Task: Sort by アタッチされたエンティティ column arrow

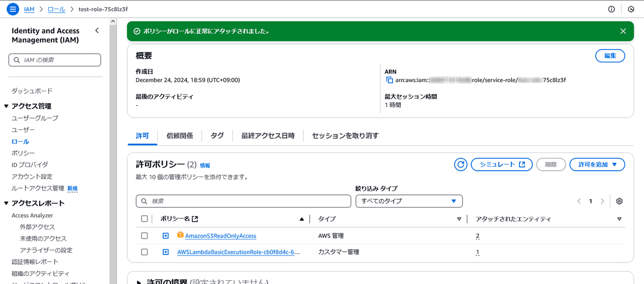Action: pyautogui.click(x=619, y=219)
